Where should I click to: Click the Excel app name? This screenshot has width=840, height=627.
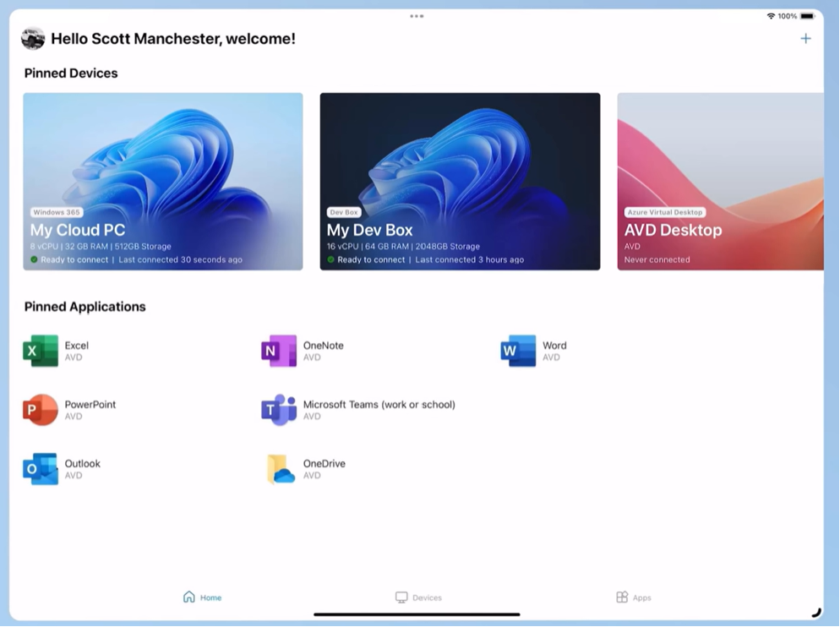[77, 346]
